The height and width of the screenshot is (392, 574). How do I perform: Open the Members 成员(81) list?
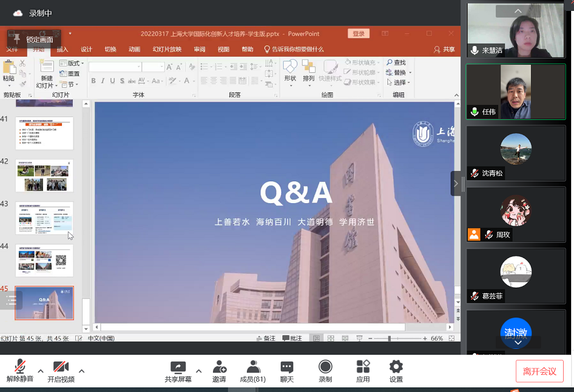pos(253,371)
